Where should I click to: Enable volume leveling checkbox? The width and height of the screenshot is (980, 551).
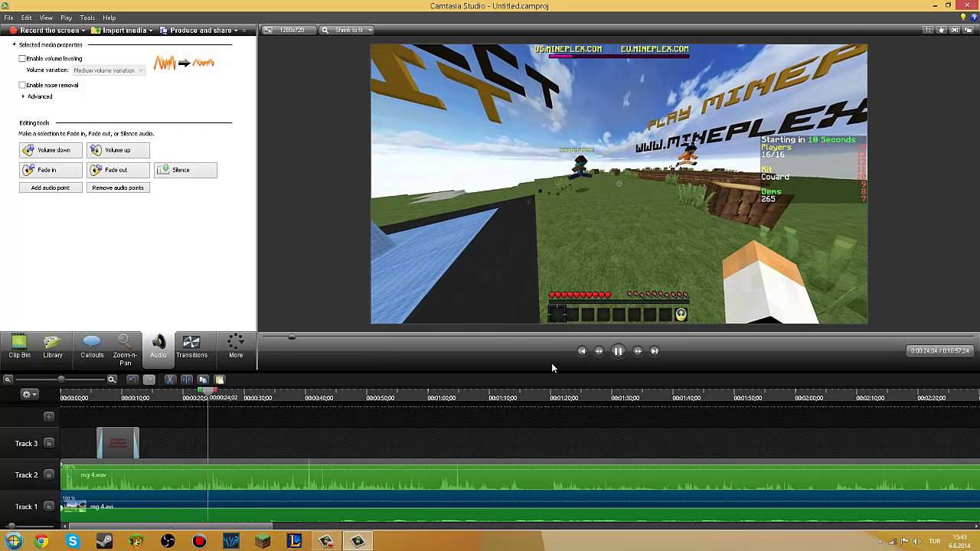click(23, 59)
